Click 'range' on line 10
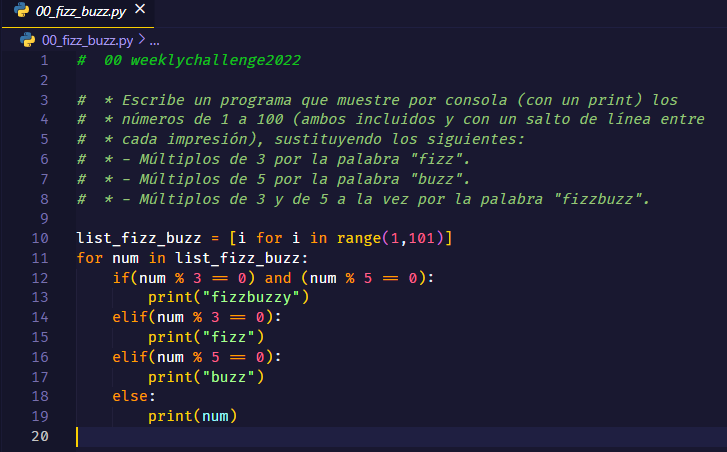Viewport: 727px width, 452px height. [359, 238]
